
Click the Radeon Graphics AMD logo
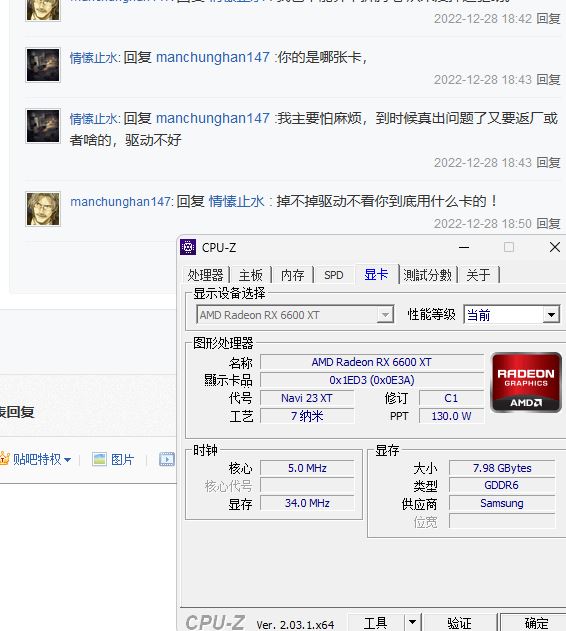tap(526, 382)
